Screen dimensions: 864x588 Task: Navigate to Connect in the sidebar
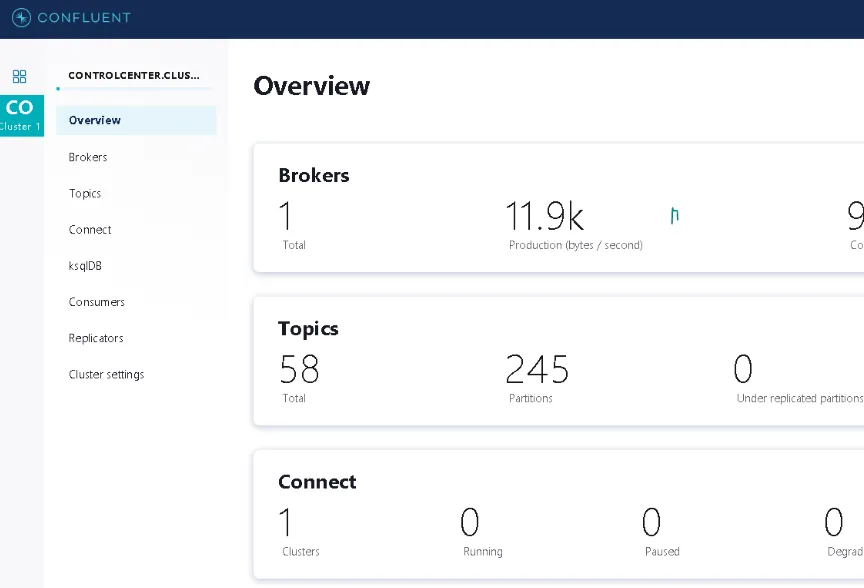pos(90,230)
